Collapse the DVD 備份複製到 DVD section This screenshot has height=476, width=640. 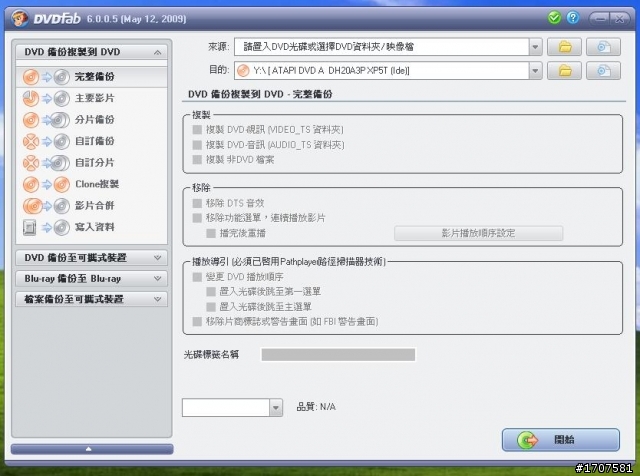pyautogui.click(x=91, y=52)
